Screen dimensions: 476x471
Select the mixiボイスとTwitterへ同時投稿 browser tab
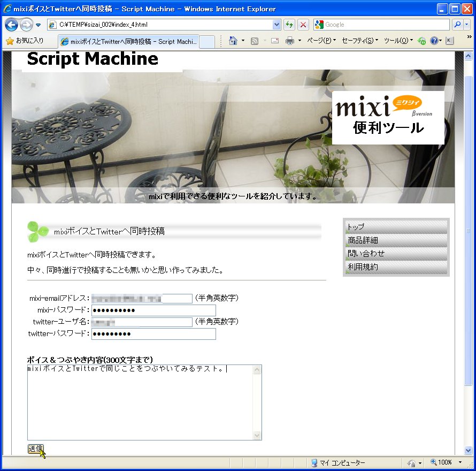tap(128, 42)
